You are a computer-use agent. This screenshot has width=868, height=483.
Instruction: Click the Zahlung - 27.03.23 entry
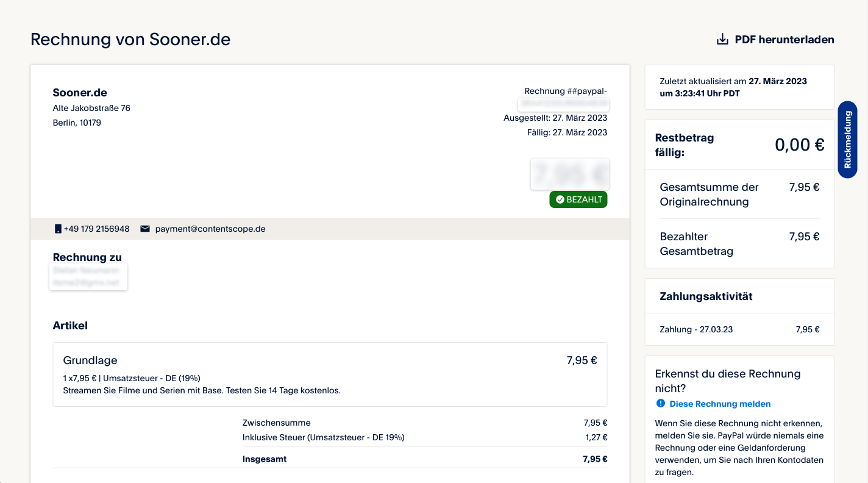tap(696, 329)
